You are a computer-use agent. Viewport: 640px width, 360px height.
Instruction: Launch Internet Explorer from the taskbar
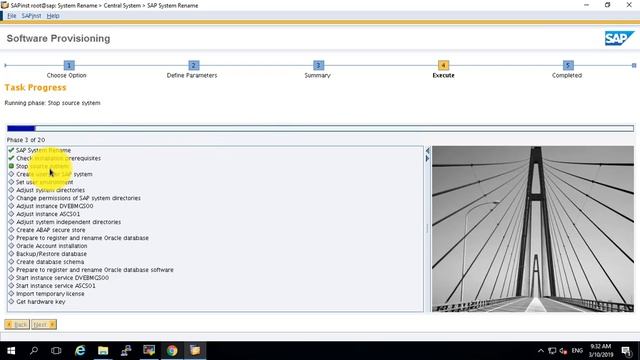pos(80,351)
